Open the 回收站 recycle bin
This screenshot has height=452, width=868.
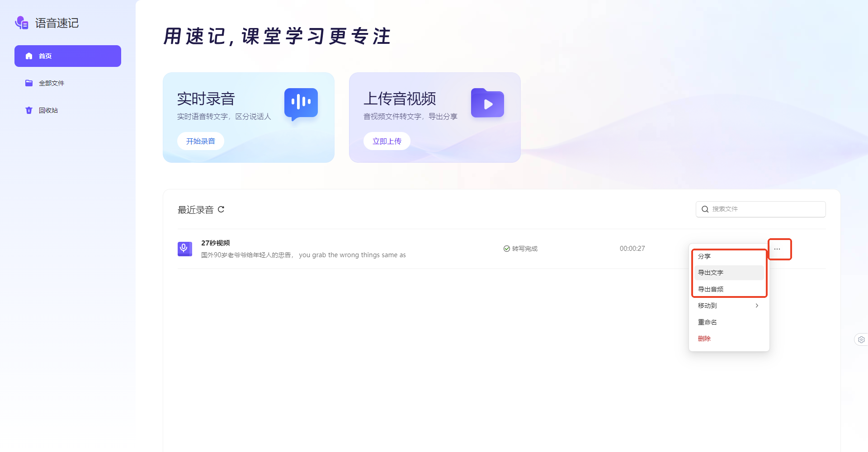[68, 110]
